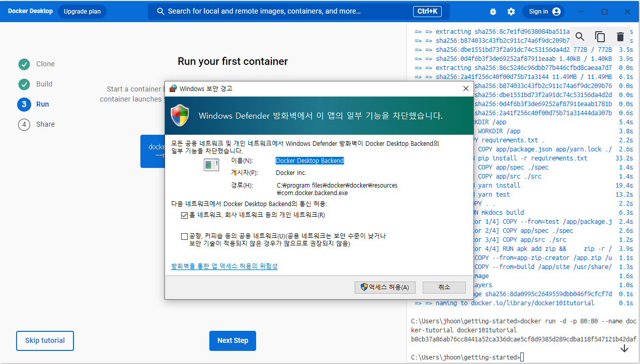Click green checkmark beside Build

(24, 84)
